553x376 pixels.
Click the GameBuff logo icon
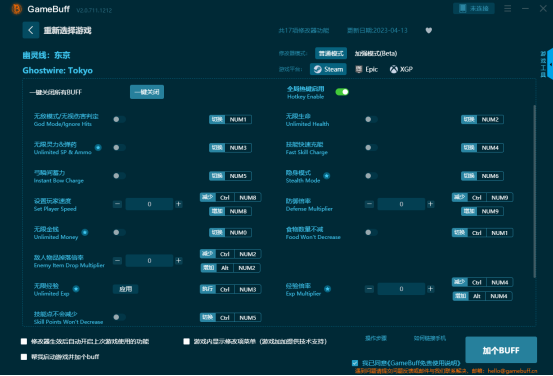pos(16,9)
